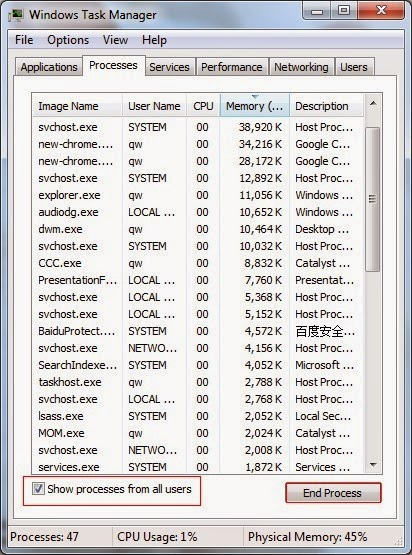Open the Help menu

click(x=154, y=40)
